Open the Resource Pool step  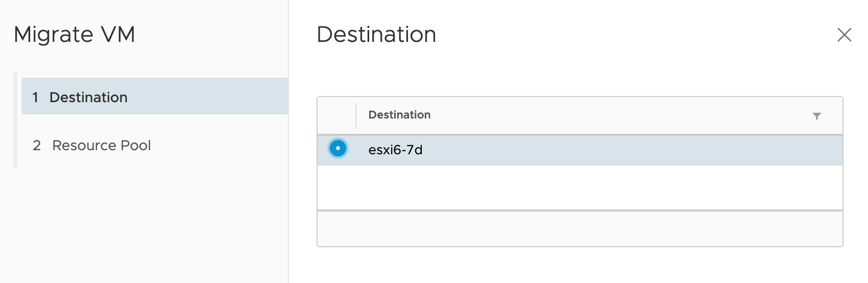pyautogui.click(x=101, y=146)
